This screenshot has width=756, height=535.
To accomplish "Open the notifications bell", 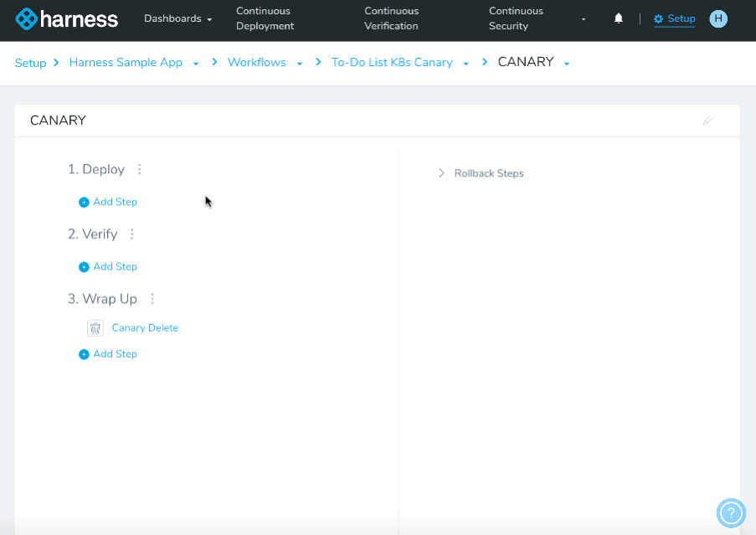I will pyautogui.click(x=619, y=18).
